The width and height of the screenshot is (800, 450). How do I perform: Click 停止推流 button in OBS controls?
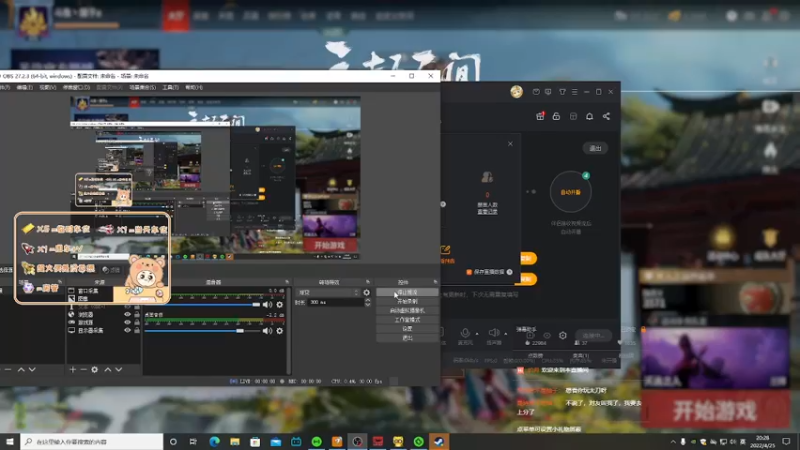point(407,292)
